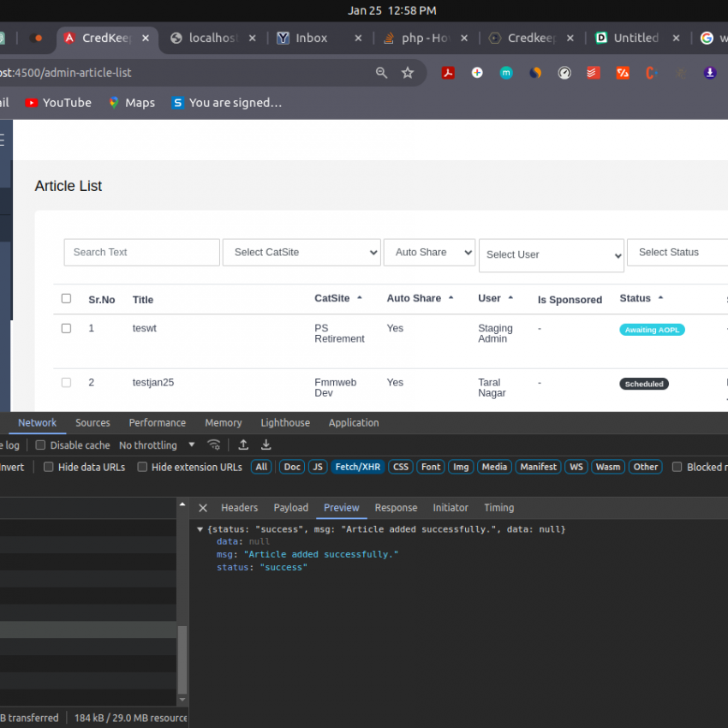
Task: Bookmark this page with the star icon
Action: click(x=407, y=73)
